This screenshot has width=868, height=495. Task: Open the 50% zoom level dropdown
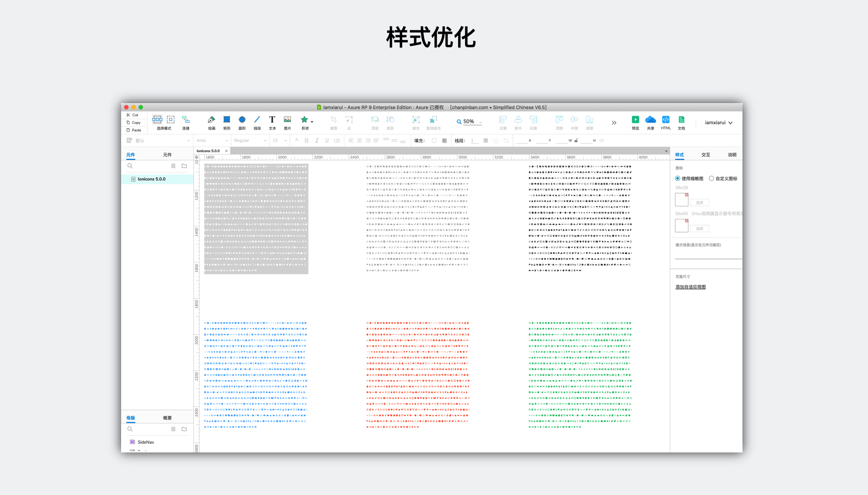pos(481,122)
